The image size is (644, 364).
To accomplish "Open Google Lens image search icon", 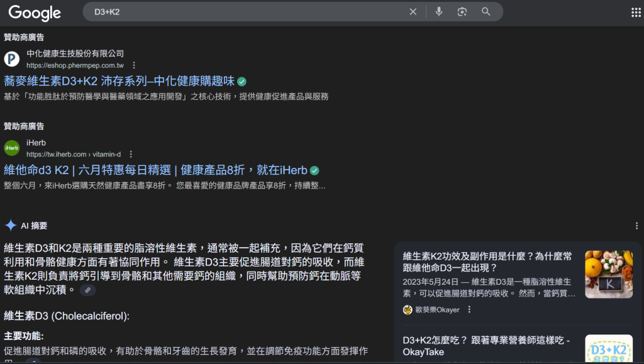I will [x=462, y=12].
